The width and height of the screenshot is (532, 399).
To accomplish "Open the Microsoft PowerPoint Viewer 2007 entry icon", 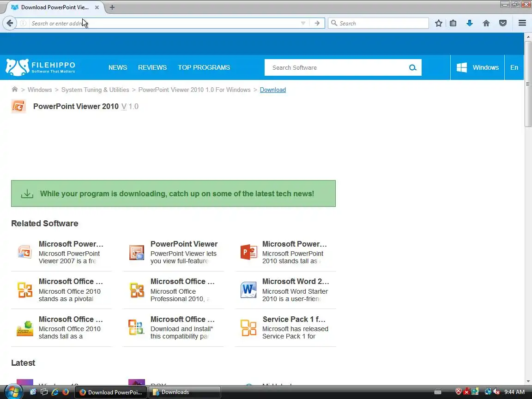I will 25,252.
